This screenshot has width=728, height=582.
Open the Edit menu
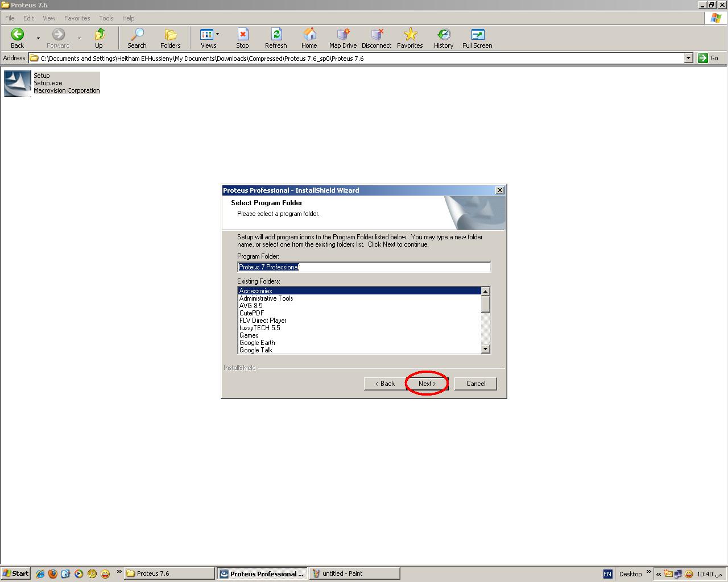click(28, 18)
